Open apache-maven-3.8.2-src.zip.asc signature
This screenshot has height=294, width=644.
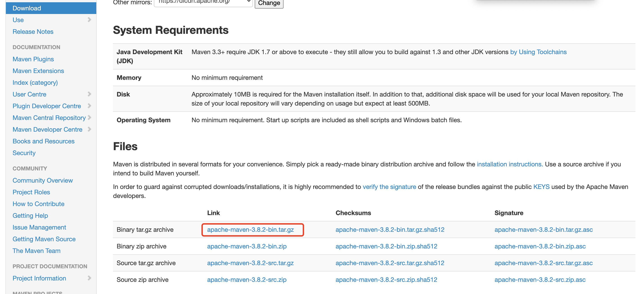click(x=540, y=280)
